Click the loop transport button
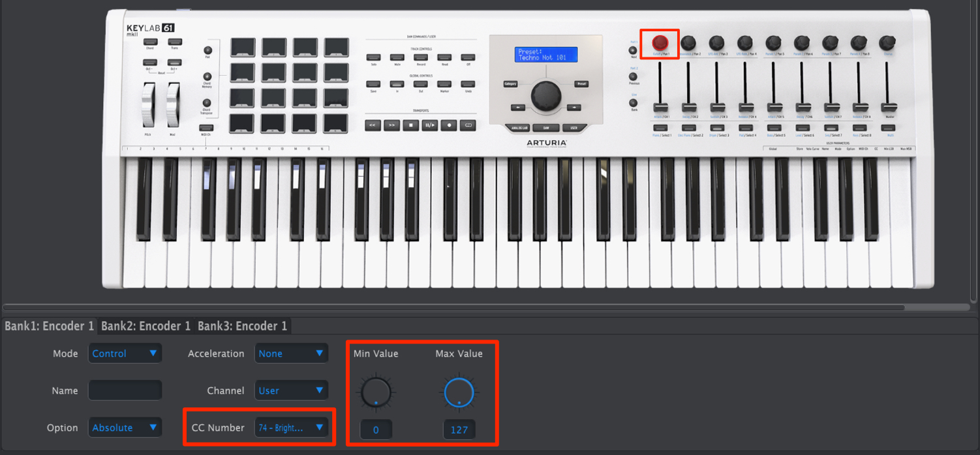Screen dimensions: 980x455 (467, 125)
